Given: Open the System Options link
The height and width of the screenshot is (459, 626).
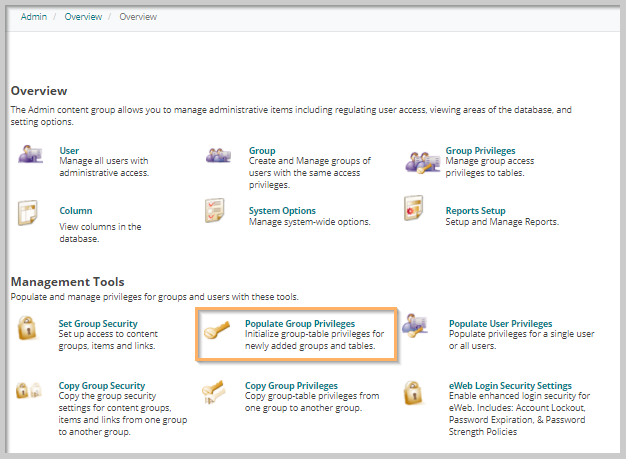Looking at the screenshot, I should click(x=282, y=210).
